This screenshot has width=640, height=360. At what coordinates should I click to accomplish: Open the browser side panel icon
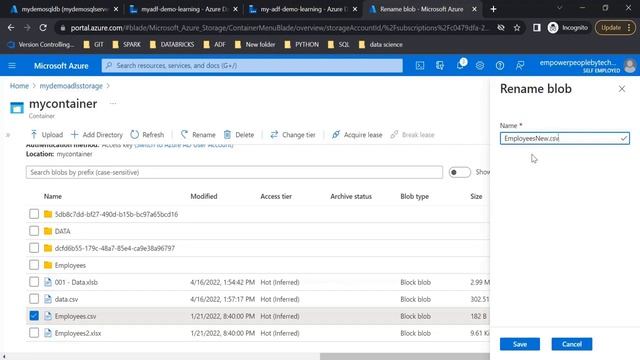[x=537, y=27]
